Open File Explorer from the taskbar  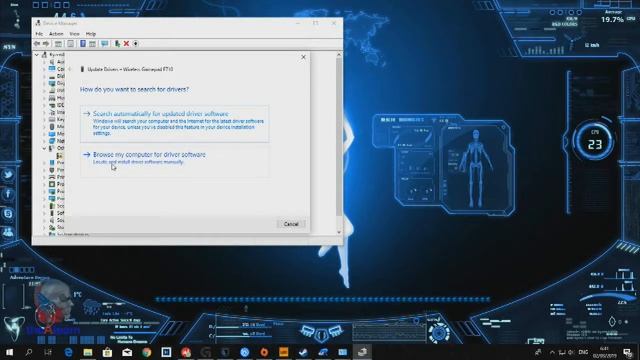coord(88,352)
